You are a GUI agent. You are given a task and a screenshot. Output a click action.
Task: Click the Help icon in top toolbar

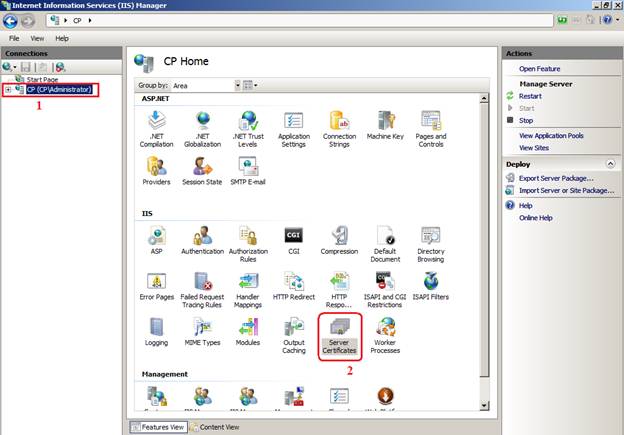607,20
